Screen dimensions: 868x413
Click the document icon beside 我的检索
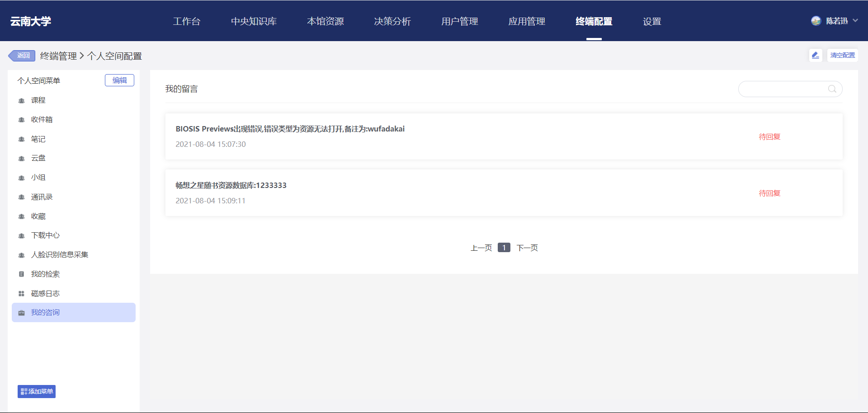(21, 274)
